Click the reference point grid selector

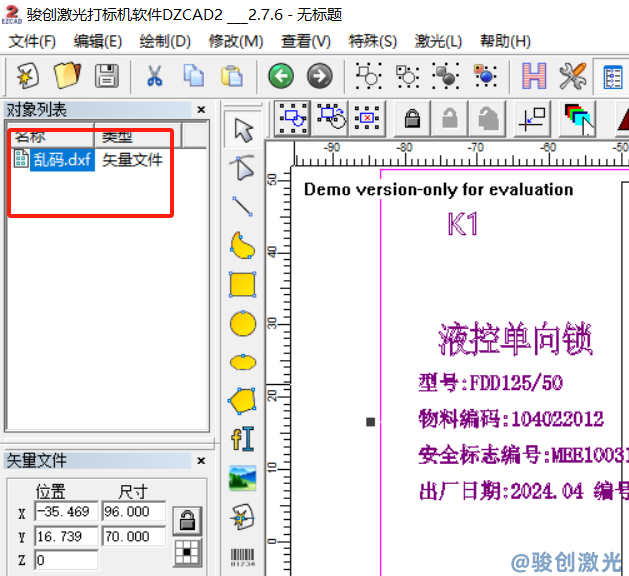(x=187, y=553)
